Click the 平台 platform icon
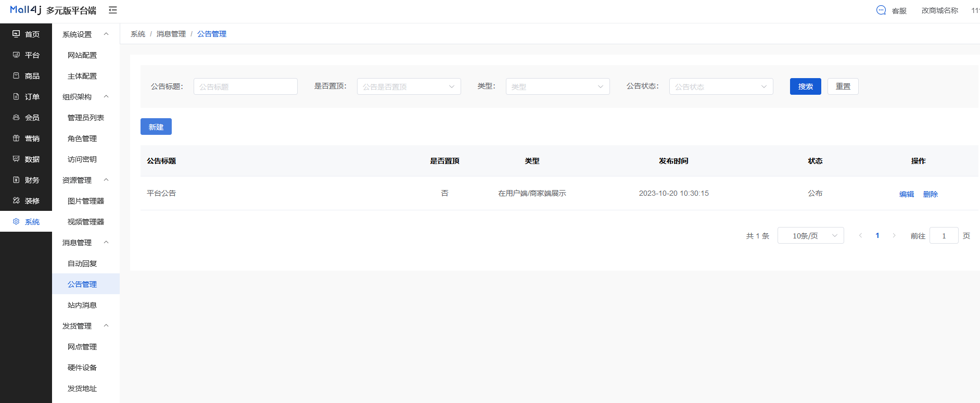Viewport: 980px width, 403px height. (16, 55)
